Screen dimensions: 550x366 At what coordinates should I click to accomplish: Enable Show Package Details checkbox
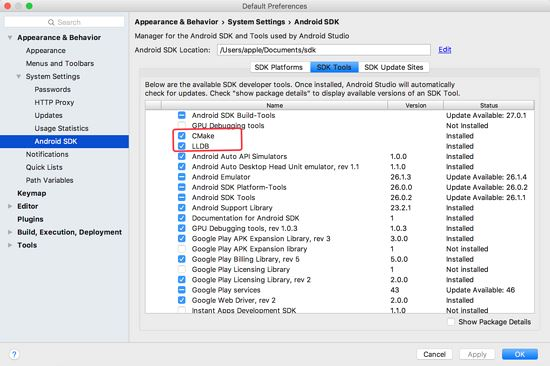pyautogui.click(x=451, y=322)
